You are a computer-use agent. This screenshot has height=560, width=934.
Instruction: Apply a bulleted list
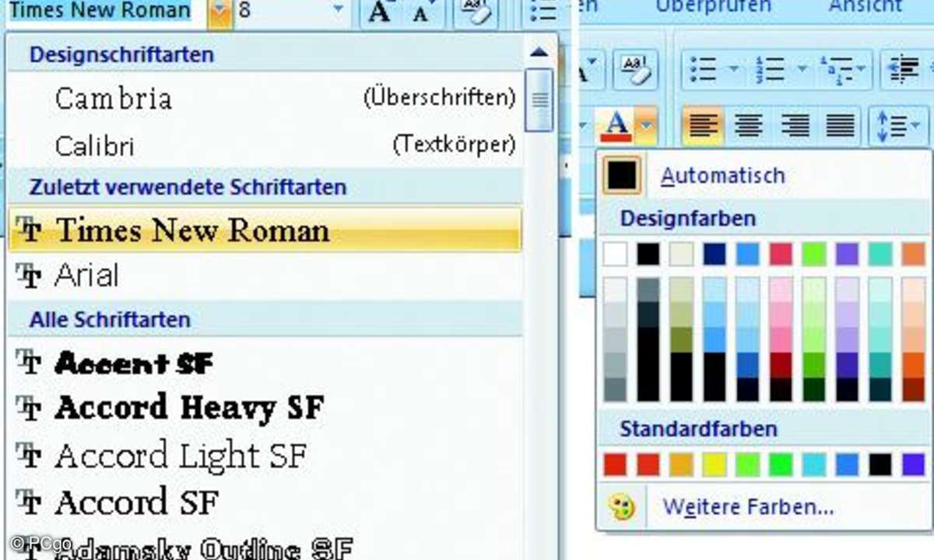(x=703, y=70)
